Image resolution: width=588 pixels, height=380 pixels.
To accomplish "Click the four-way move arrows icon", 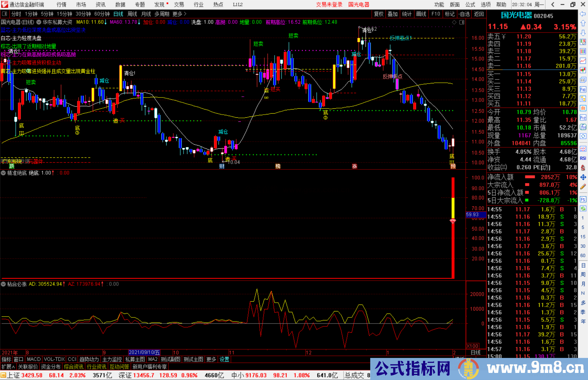I will point(583,177).
